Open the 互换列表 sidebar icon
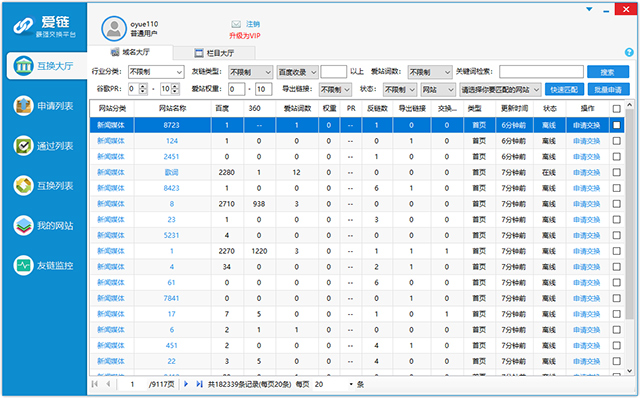Image resolution: width=640 pixels, height=398 pixels. [23, 186]
